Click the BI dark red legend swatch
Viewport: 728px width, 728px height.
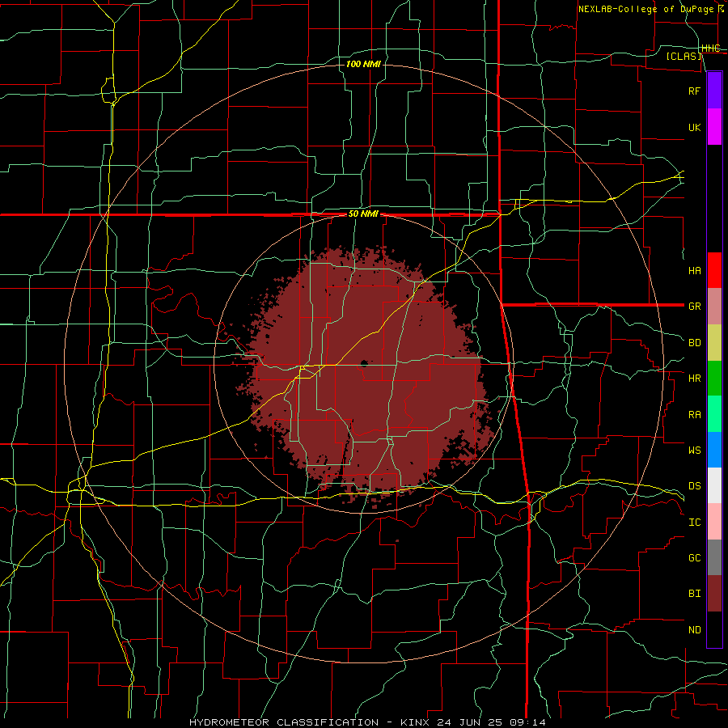(714, 594)
